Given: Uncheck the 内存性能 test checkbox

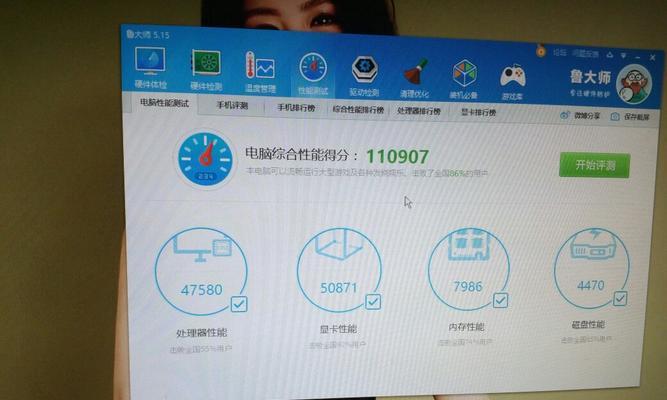Looking at the screenshot, I should [x=500, y=300].
